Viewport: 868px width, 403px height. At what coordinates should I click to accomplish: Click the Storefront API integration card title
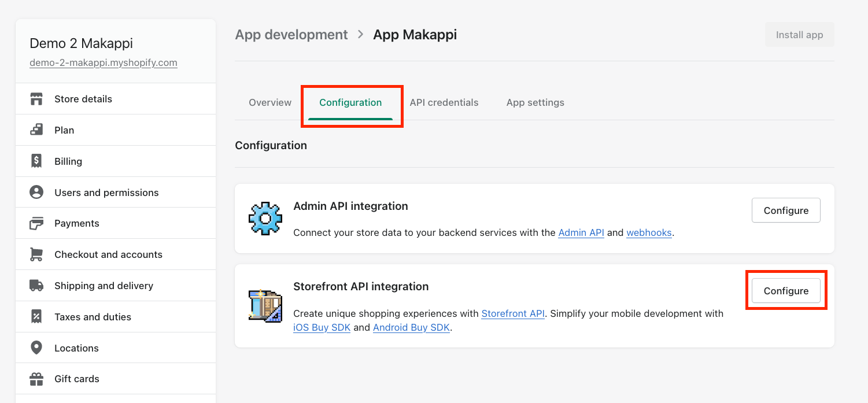(361, 286)
